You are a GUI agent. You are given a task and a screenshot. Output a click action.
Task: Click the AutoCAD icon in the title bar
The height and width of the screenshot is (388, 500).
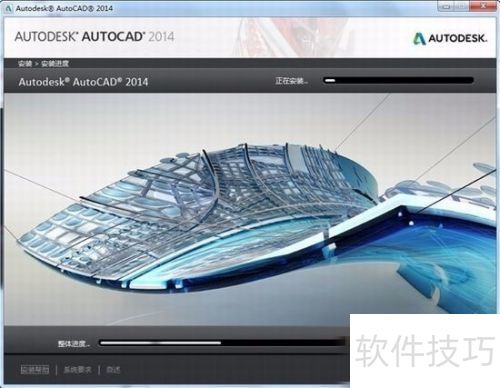(9, 8)
